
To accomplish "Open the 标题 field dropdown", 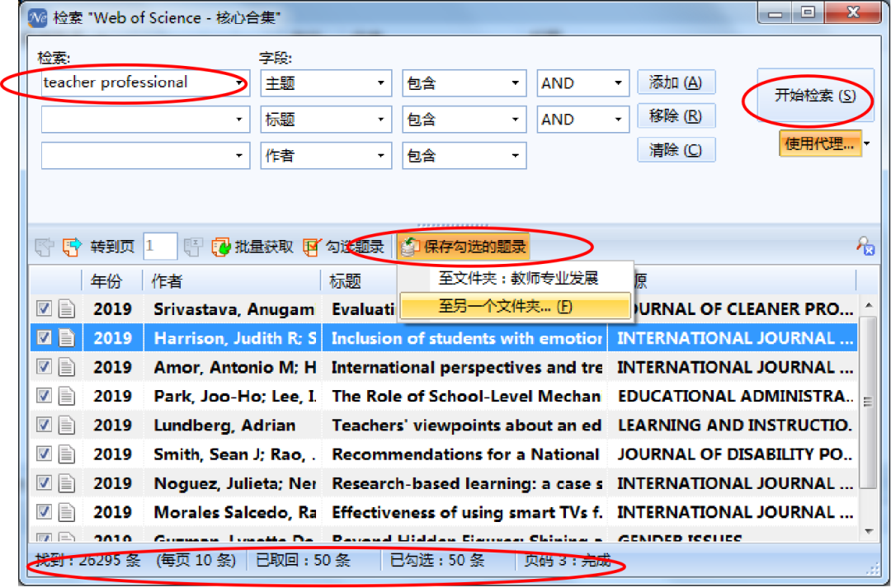I will [326, 120].
